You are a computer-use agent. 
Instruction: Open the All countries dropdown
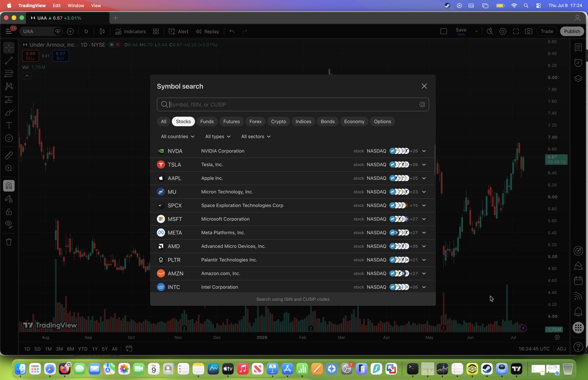tap(178, 136)
